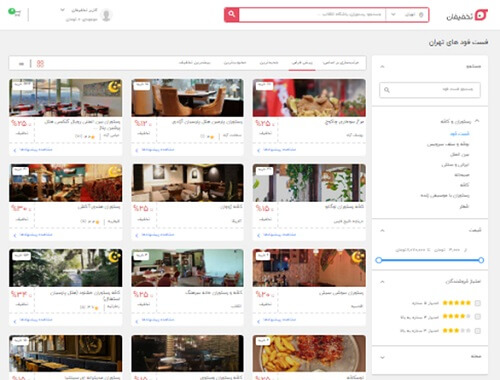Click the purchase count badge on plants cafe card
The width and height of the screenshot is (500, 380).
coord(264,170)
